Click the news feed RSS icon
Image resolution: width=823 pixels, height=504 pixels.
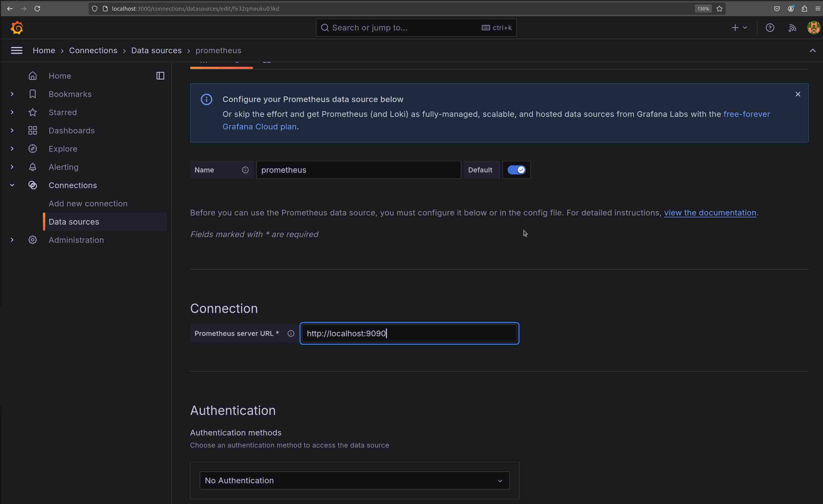(x=792, y=27)
